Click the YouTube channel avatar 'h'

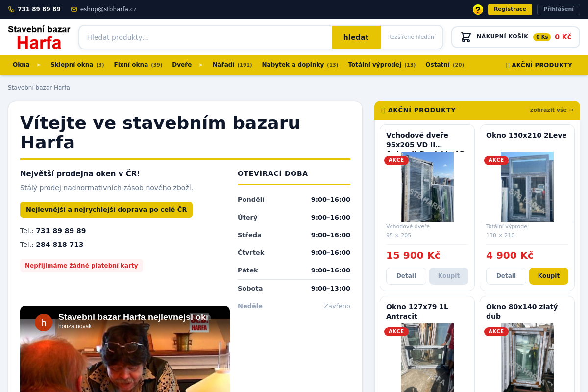coord(44,322)
